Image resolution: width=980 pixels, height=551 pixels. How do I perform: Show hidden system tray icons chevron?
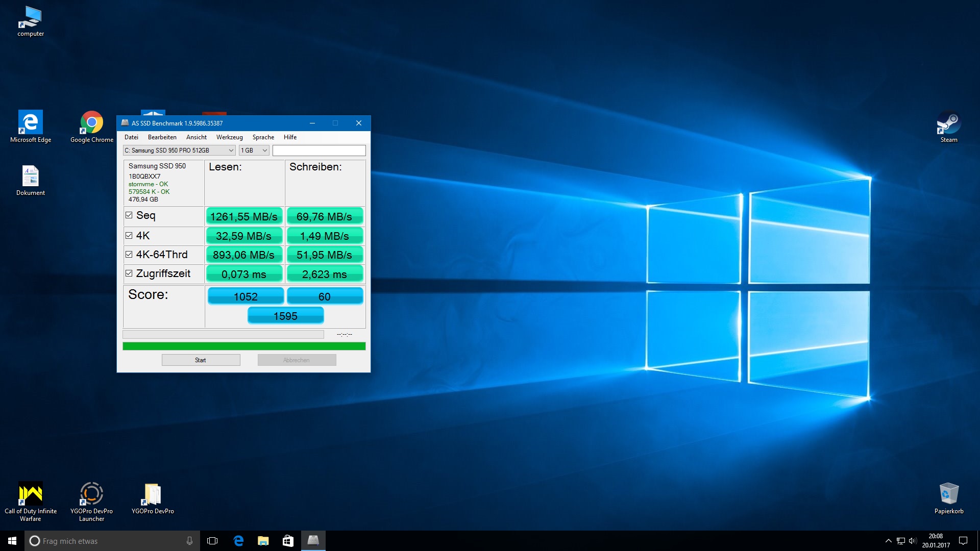888,541
